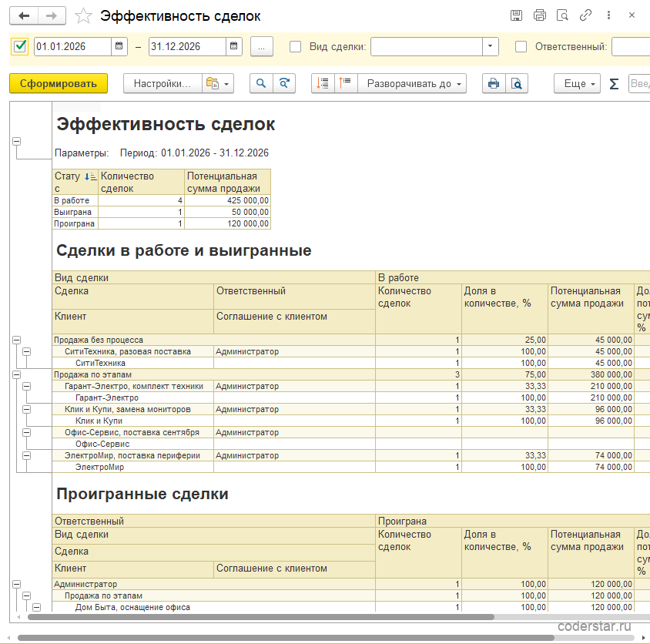Click the end date field 31.12.2026
The width and height of the screenshot is (650, 644).
187,46
